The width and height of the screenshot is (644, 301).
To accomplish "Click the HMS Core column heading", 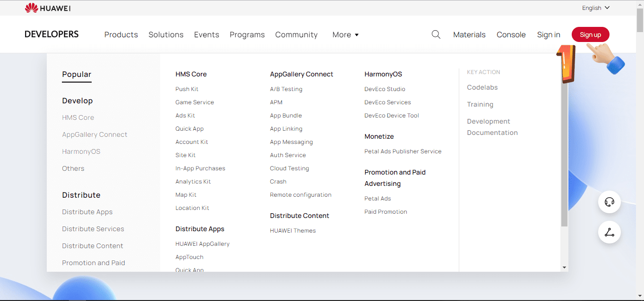I will click(191, 74).
